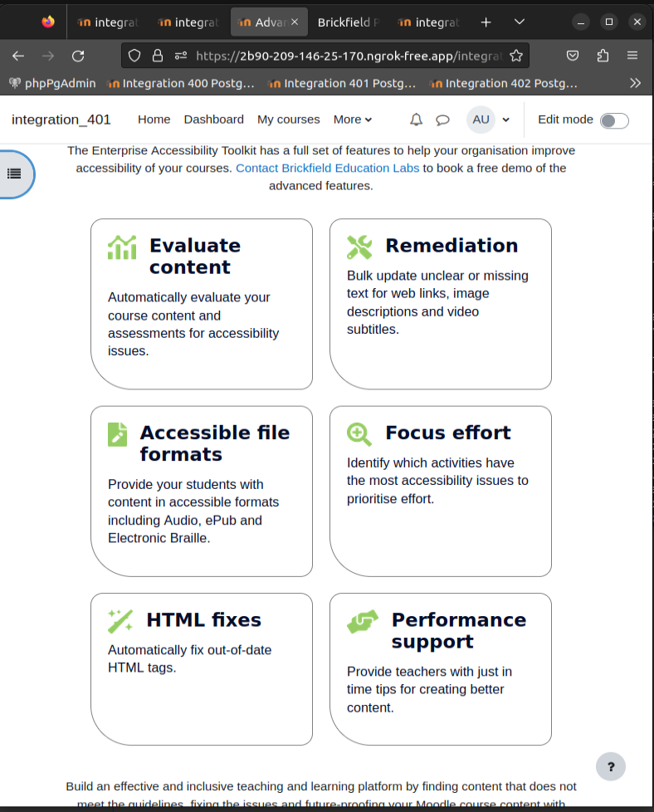654x812 pixels.
Task: Go back to the previous page
Action: tap(18, 56)
